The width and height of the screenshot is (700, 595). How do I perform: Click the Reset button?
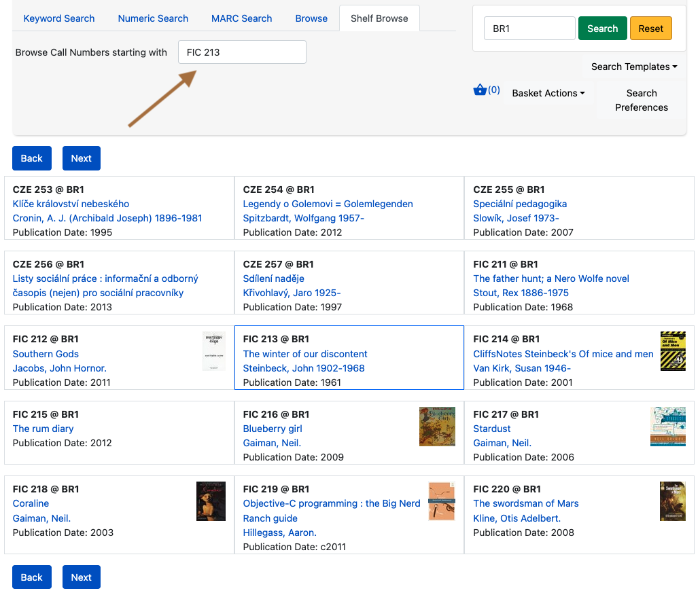650,28
